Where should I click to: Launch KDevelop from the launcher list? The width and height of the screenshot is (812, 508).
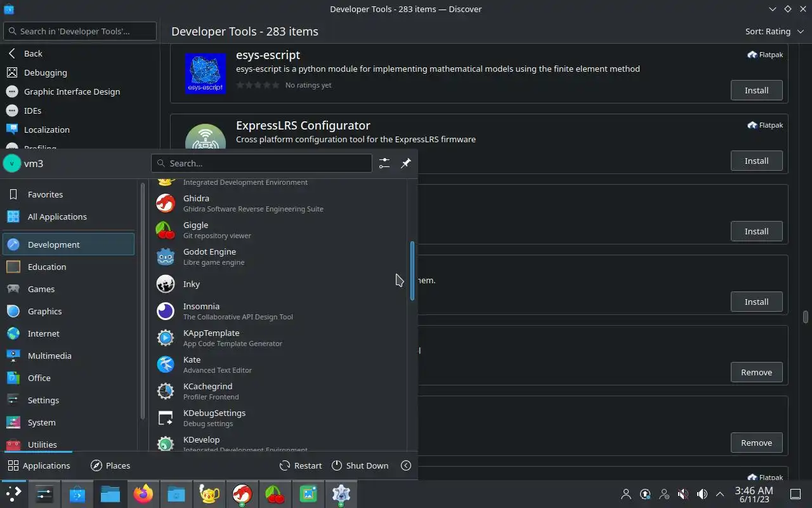[x=279, y=443]
